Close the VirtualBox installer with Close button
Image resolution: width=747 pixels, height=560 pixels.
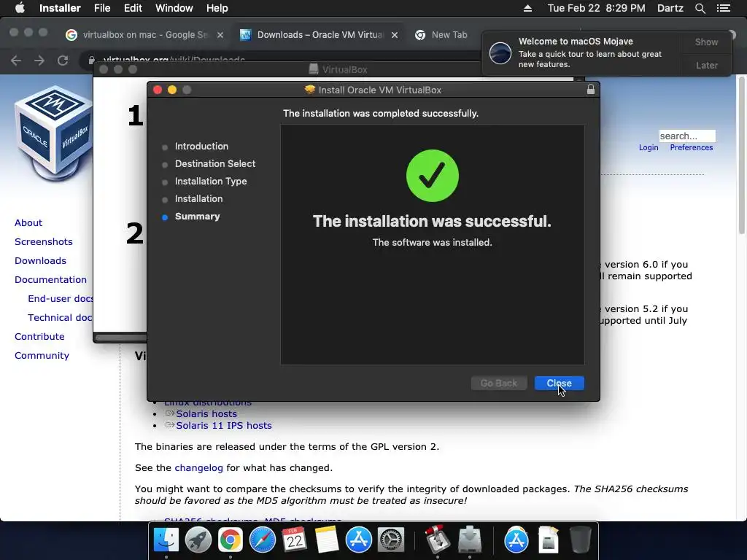point(559,383)
